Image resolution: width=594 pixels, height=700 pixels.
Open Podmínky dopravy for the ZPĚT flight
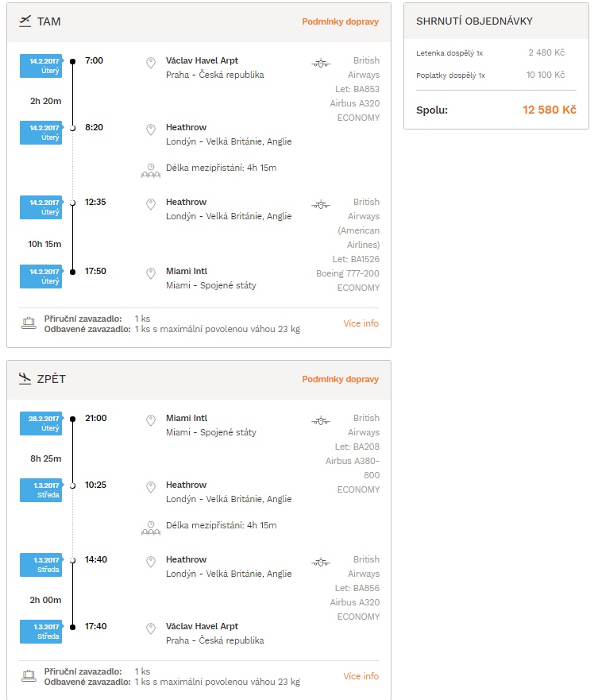click(x=340, y=379)
